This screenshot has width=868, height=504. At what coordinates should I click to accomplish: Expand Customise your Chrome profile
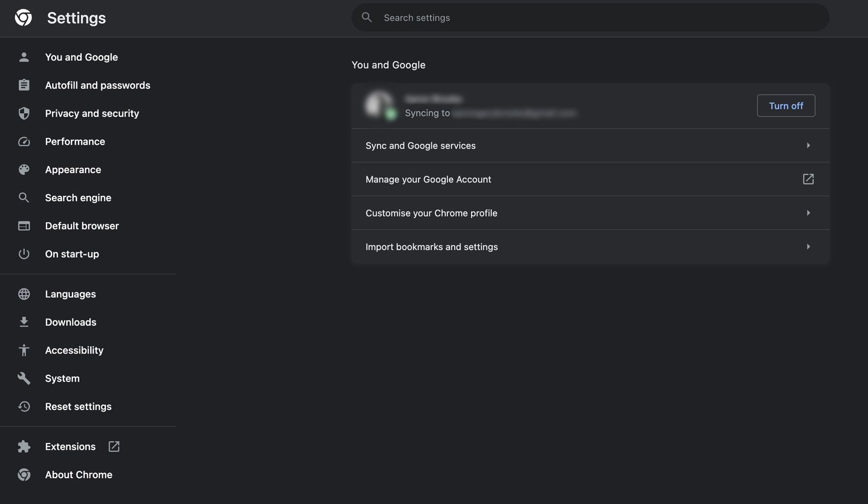590,212
